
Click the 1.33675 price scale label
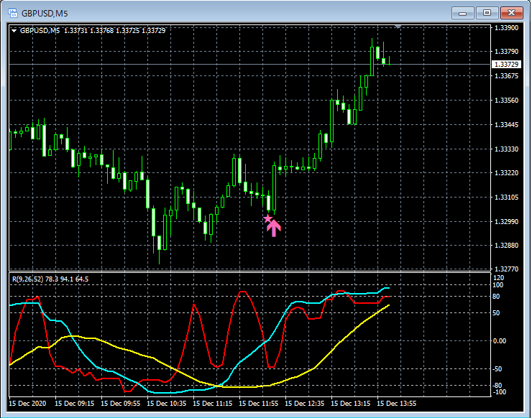point(507,76)
